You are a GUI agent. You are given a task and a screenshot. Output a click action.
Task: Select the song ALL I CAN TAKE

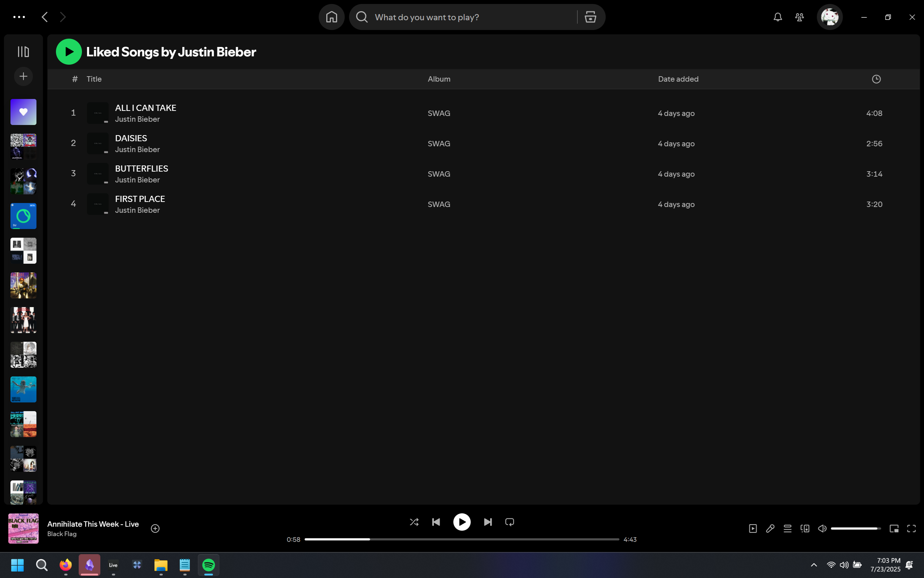[x=145, y=108]
